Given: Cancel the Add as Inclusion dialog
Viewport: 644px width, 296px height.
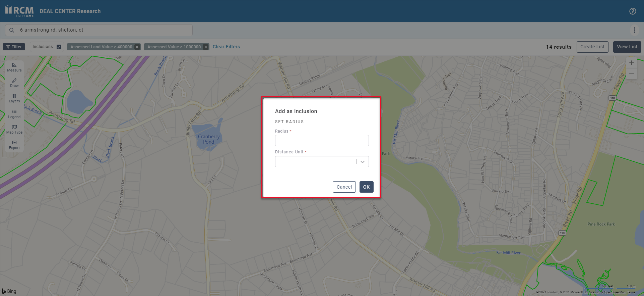Looking at the screenshot, I should (x=344, y=187).
